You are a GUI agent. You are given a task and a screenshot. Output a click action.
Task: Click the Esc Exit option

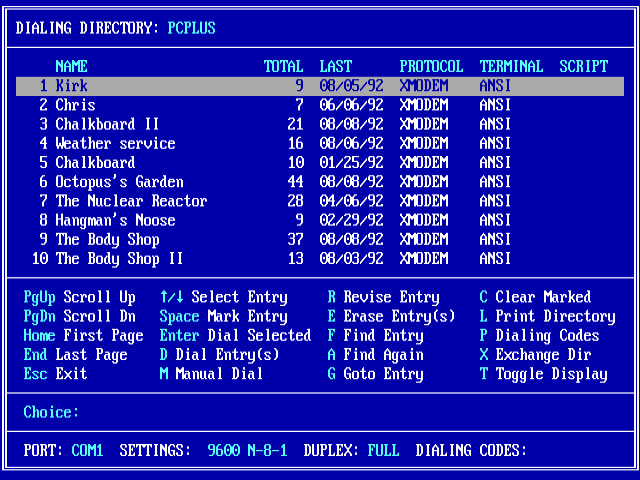pos(56,374)
